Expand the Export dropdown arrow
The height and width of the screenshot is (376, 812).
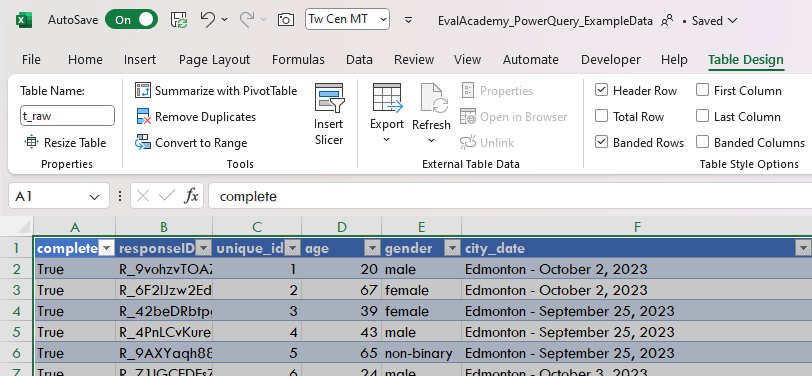386,140
